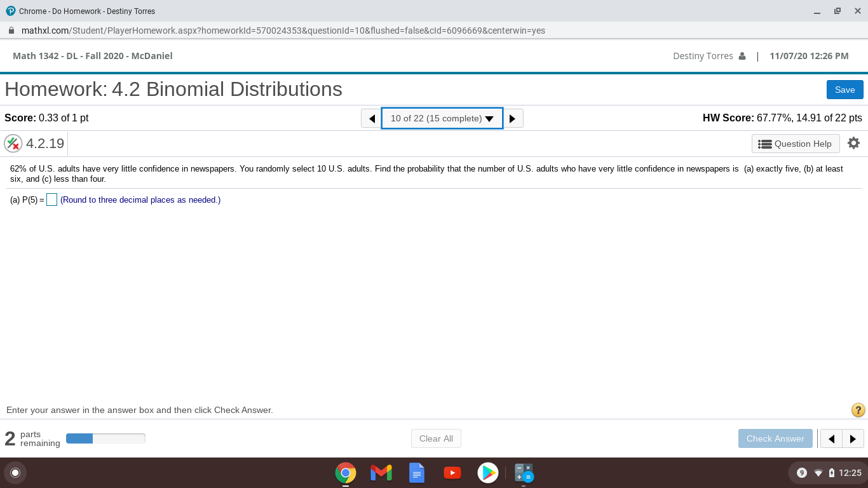The width and height of the screenshot is (868, 488).
Task: Open Google Play Store from the shelf
Action: pyautogui.click(x=488, y=473)
